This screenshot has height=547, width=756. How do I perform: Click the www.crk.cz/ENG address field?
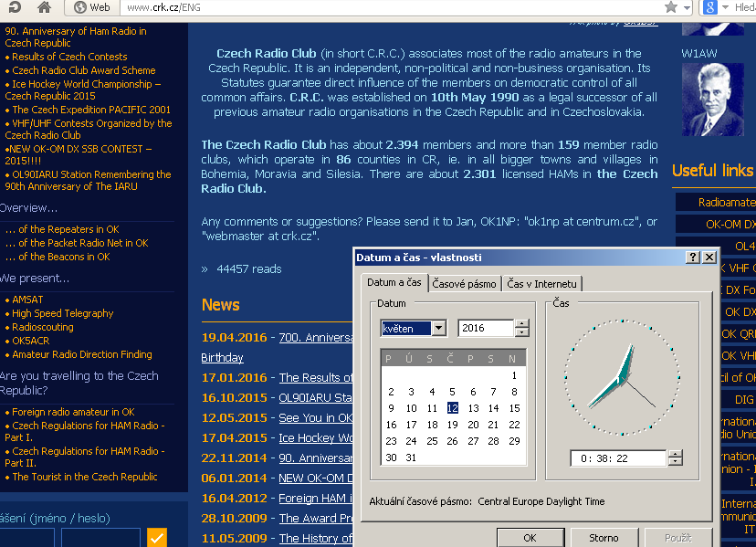click(390, 7)
